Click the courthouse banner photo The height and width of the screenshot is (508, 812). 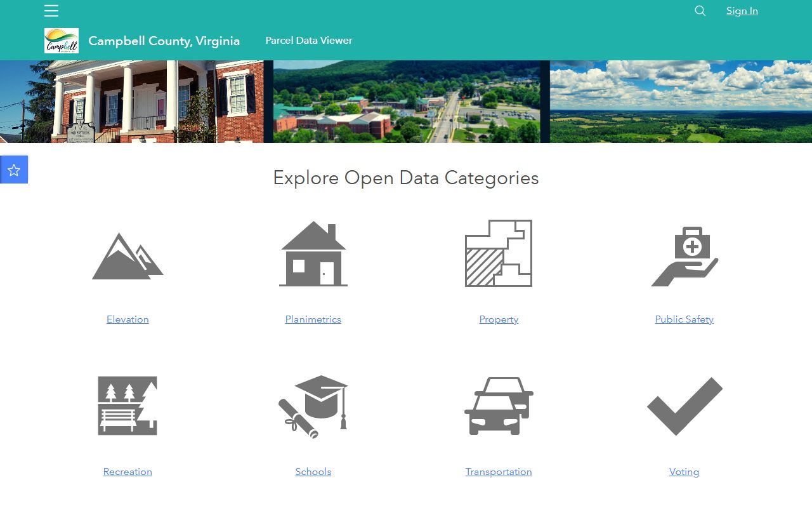[x=132, y=102]
